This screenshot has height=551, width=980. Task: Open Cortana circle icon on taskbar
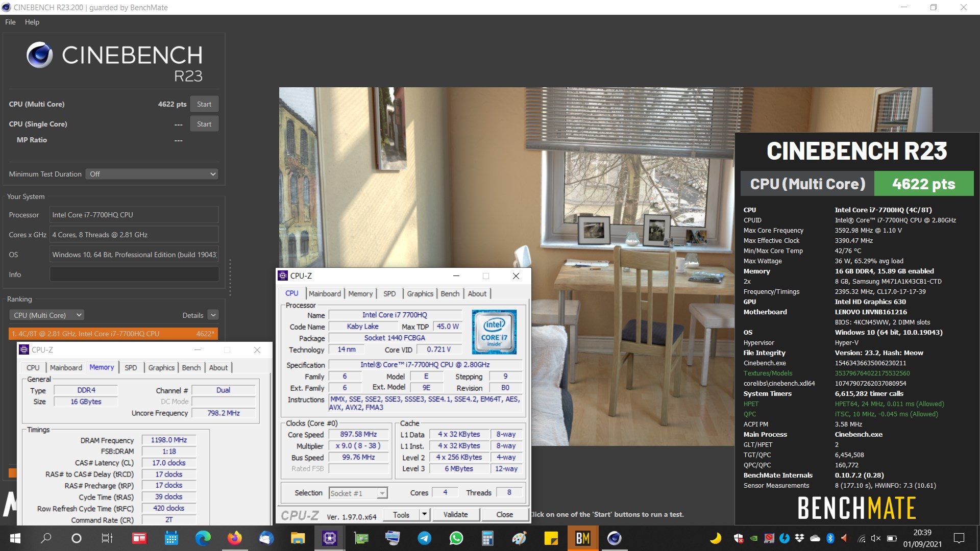77,538
